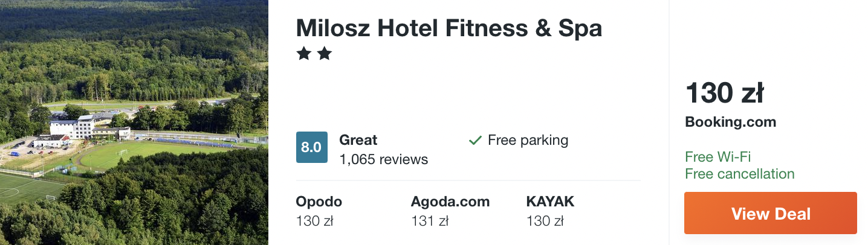Click the Booking.com provider name
This screenshot has height=245, width=868.
click(x=730, y=122)
